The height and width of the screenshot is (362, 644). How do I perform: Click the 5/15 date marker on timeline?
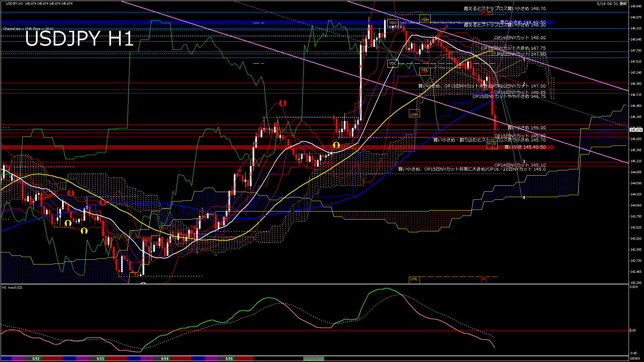pyautogui.click(x=229, y=359)
